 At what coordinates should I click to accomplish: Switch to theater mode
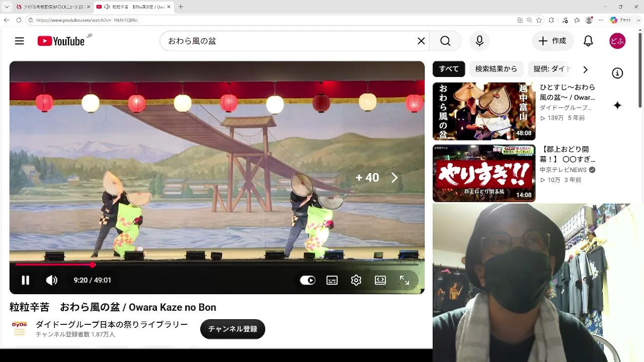380,281
